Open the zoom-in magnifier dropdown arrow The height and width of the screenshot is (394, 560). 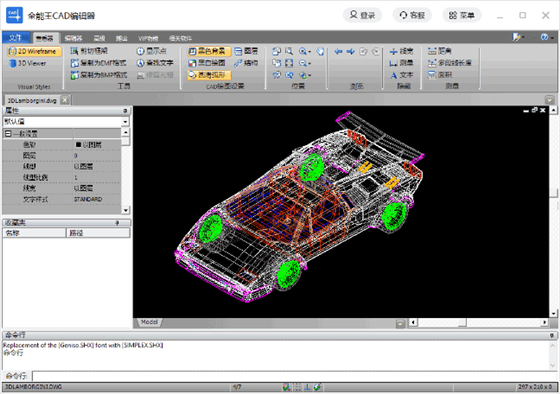[310, 52]
